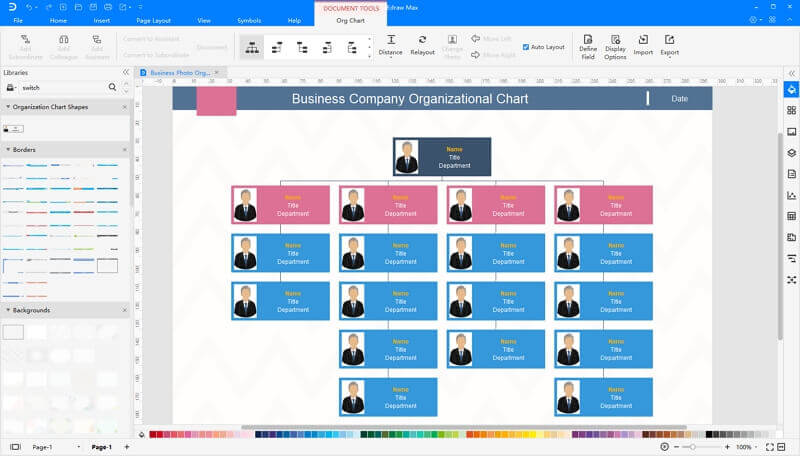
Task: Click the Distance tool icon
Action: click(x=391, y=40)
